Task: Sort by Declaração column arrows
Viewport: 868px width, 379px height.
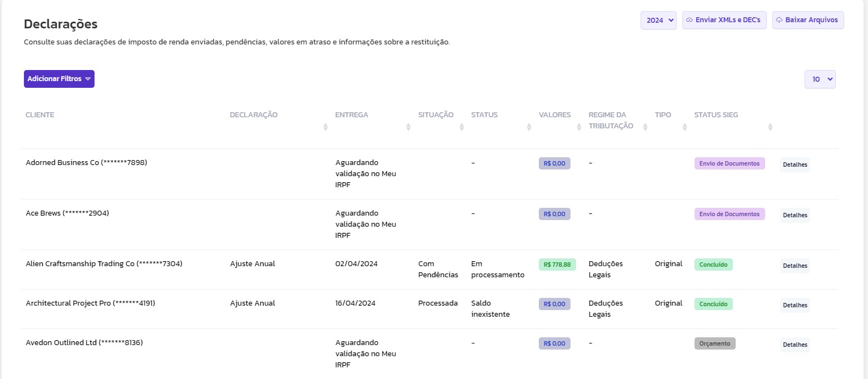Action: tap(325, 127)
